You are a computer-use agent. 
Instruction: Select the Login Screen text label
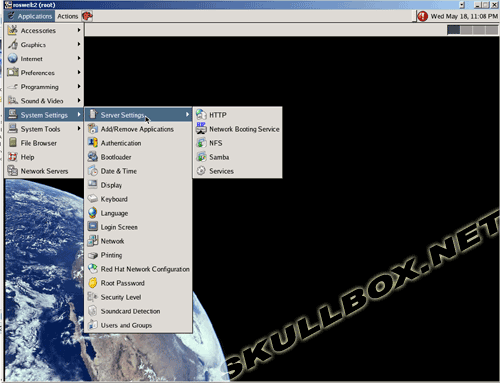(119, 227)
